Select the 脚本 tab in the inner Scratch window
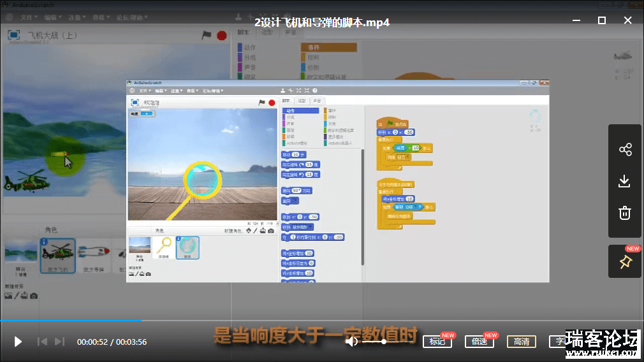The width and height of the screenshot is (644, 362). [286, 101]
